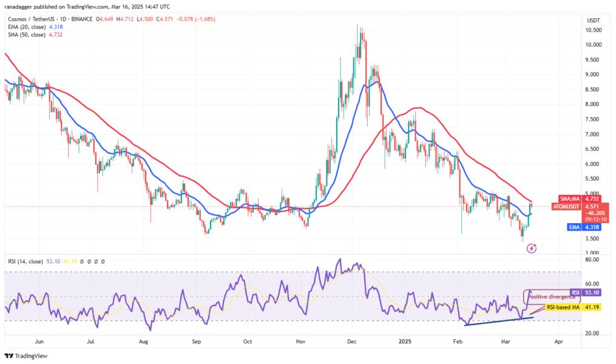
Task: Click the RSI legend value 53.10
Action: click(x=53, y=261)
